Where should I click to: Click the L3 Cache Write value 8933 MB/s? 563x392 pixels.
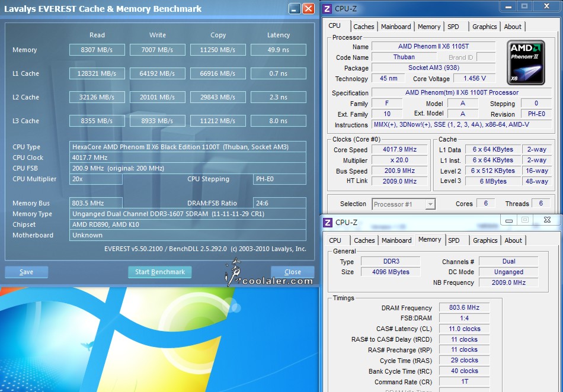(157, 121)
